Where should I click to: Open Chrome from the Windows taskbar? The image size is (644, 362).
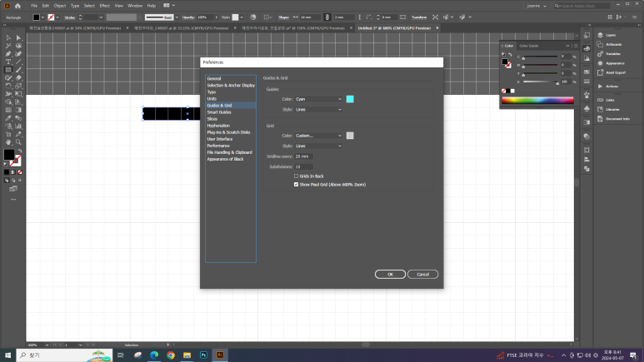[171, 355]
